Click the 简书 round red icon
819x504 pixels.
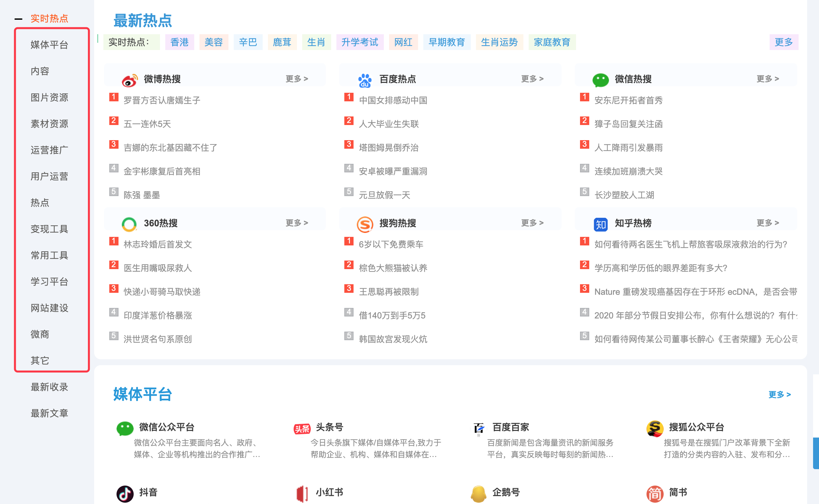pos(655,494)
